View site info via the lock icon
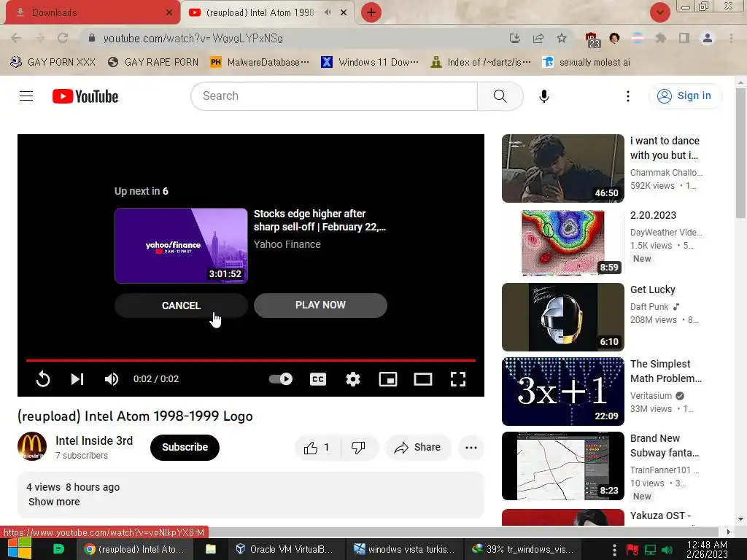The height and width of the screenshot is (560, 747). click(92, 38)
